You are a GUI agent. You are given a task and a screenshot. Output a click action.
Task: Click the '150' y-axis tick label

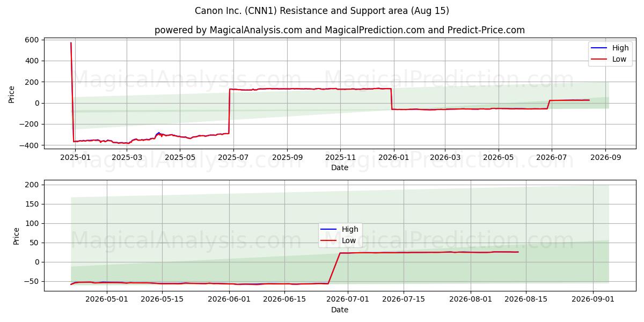pyautogui.click(x=32, y=204)
